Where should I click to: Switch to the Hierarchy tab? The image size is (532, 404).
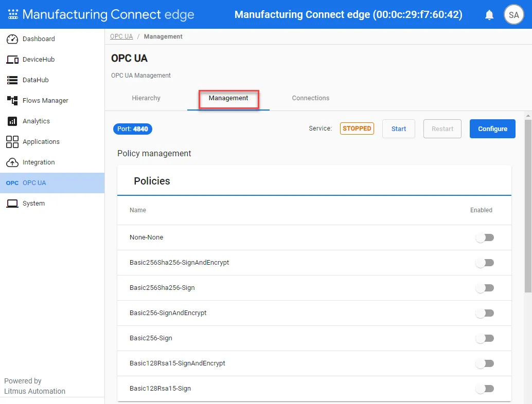[146, 98]
